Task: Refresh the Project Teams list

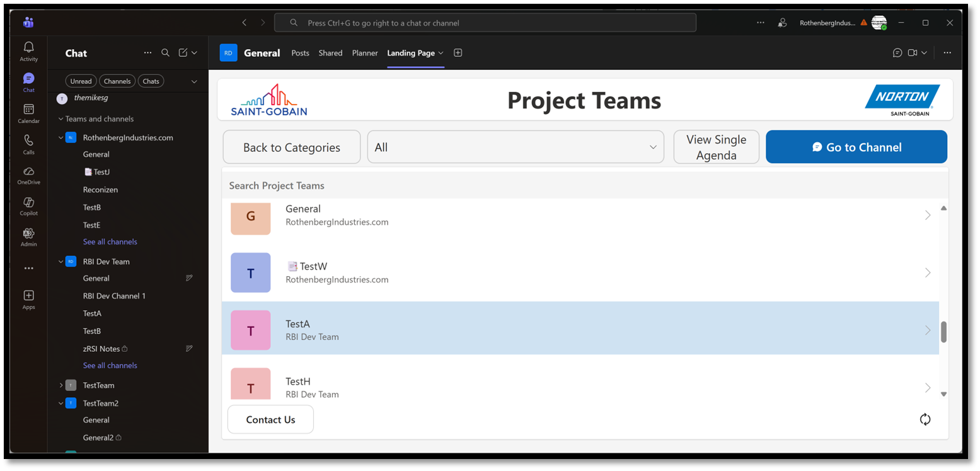Action: (925, 419)
